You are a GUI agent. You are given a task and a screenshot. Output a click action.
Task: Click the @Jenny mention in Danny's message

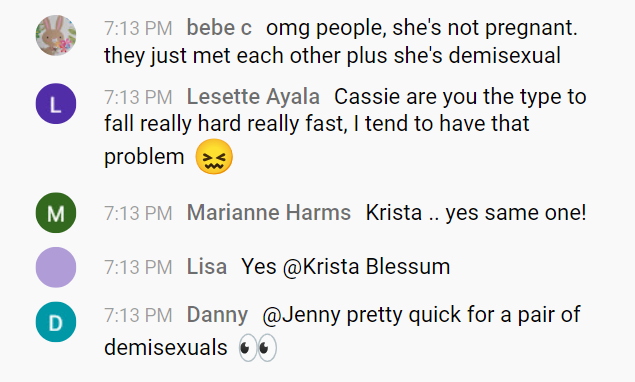coord(301,316)
